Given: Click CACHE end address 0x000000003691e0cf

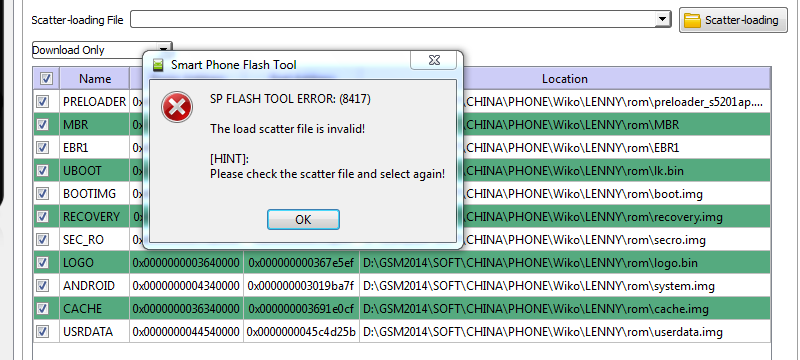Looking at the screenshot, I should click(x=301, y=308).
